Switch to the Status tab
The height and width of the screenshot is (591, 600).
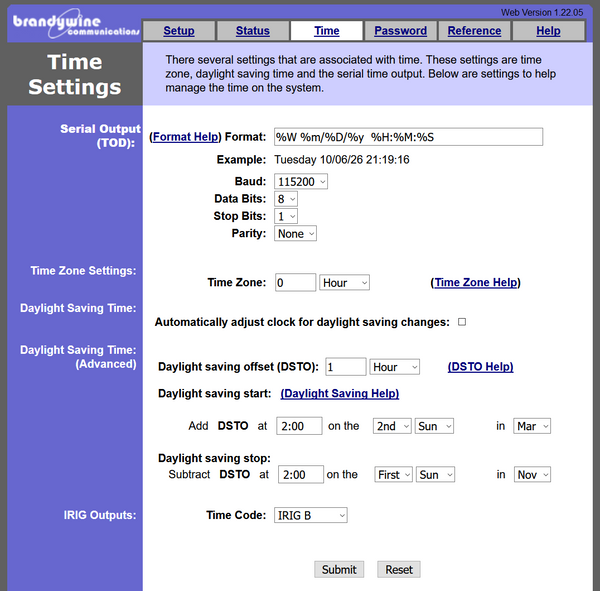(253, 31)
